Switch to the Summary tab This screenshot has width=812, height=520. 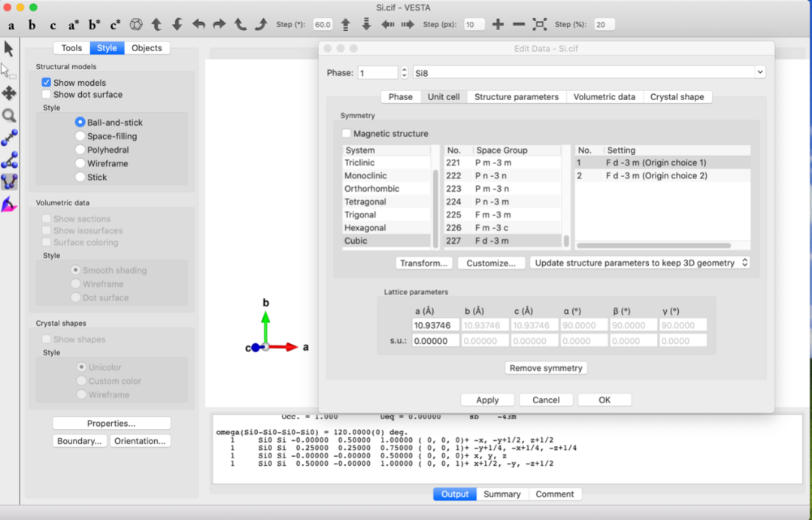(501, 494)
